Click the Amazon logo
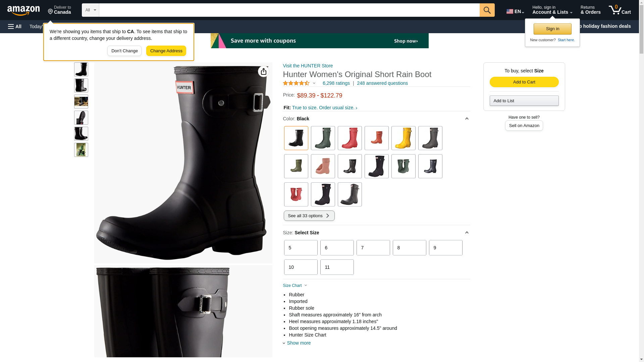Viewport: 644px width, 362px height. (x=23, y=10)
